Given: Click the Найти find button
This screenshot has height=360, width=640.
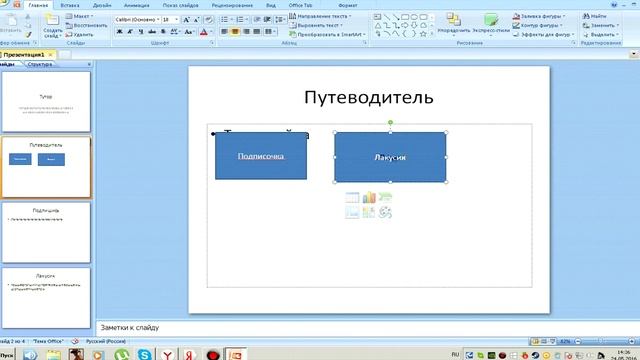Looking at the screenshot, I should click(594, 16).
